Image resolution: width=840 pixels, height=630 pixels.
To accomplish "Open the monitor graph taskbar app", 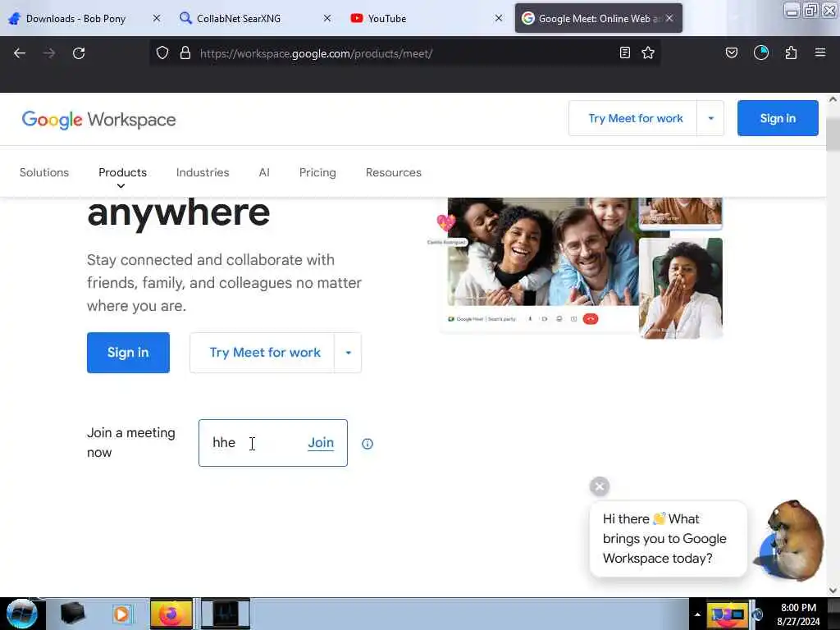I will 226,614.
